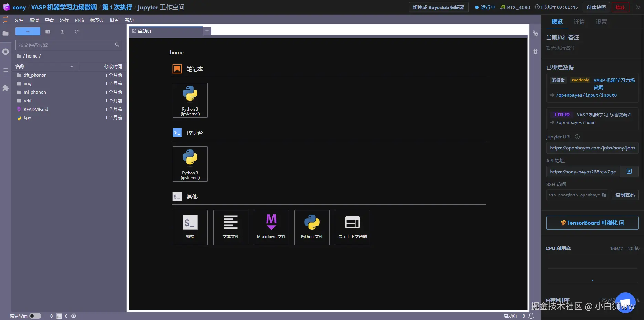Image resolution: width=644 pixels, height=320 pixels.
Task: Create a new 文本文件
Action: coord(231,228)
